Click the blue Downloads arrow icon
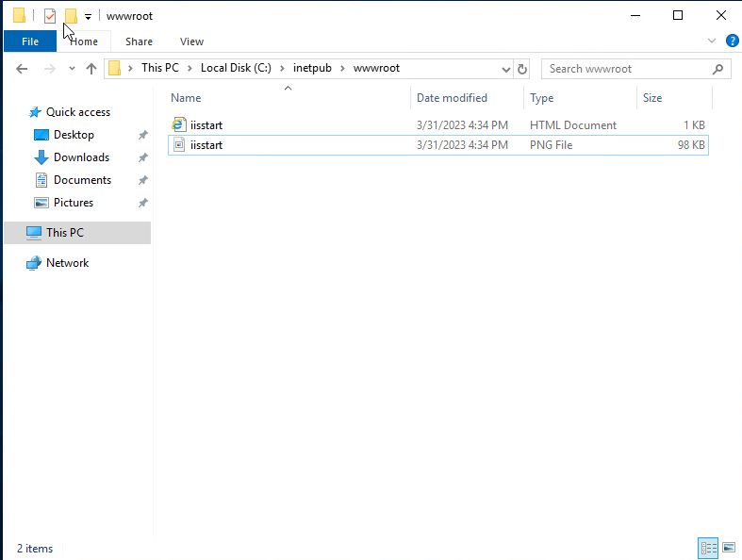 coord(41,157)
